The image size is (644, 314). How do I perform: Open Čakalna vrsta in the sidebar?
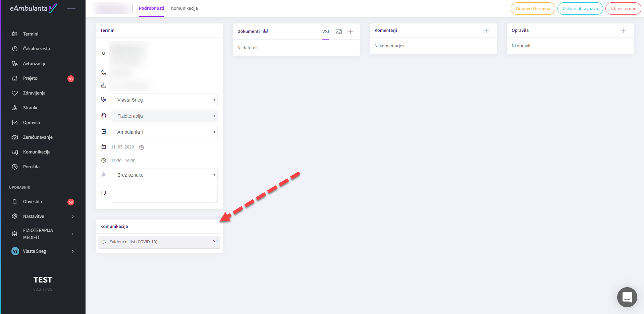[36, 49]
